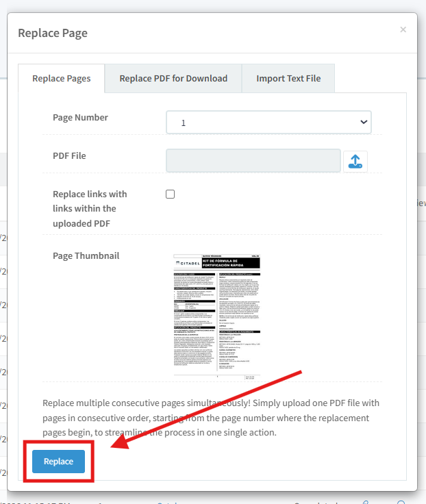Click the Page Thumbnail label
Viewport: 426px width, 504px height.
pos(86,255)
